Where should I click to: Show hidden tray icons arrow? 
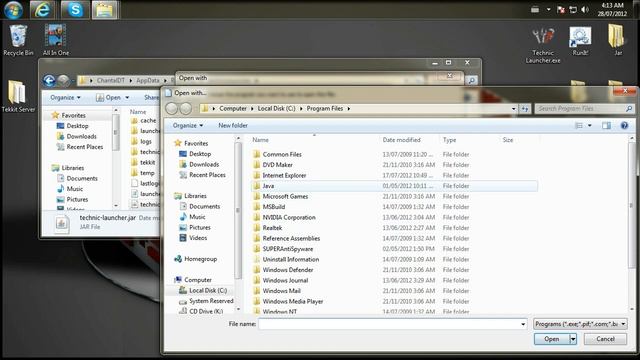pyautogui.click(x=548, y=9)
